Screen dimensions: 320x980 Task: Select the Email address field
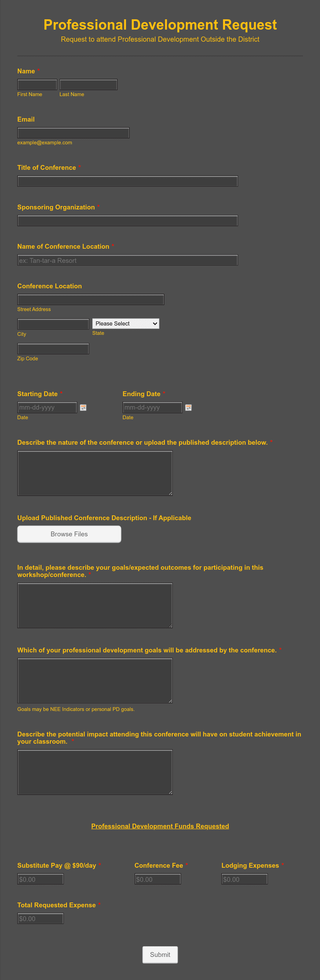[x=73, y=133]
